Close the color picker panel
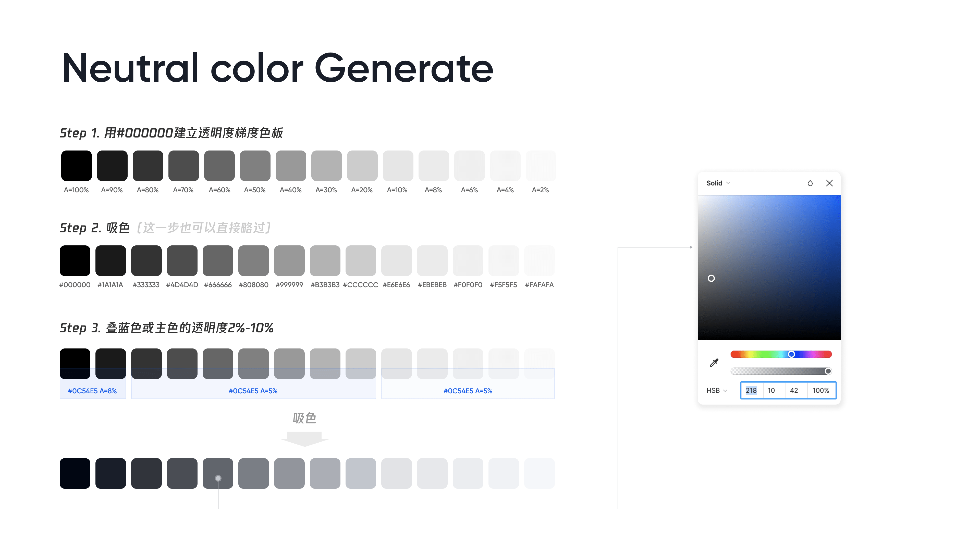Viewport: 980px width, 551px height. (829, 183)
